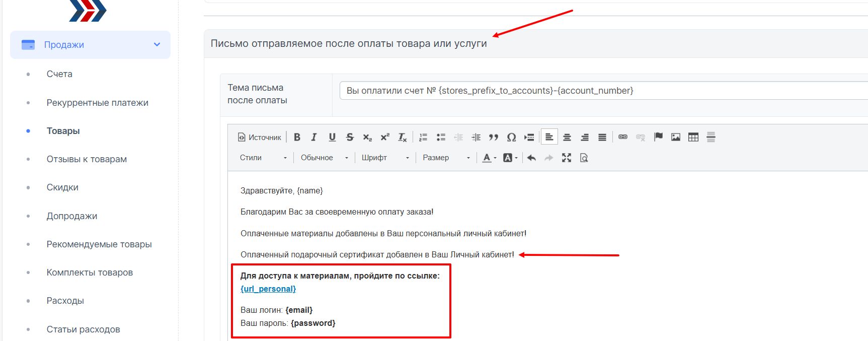Undo the last edit
Viewport: 868px width, 341px height.
531,158
